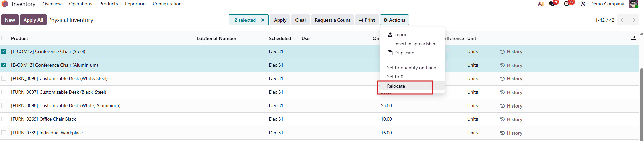The image size is (644, 141).
Task: Click Units cell in Individual Workplace row
Action: pos(472,133)
